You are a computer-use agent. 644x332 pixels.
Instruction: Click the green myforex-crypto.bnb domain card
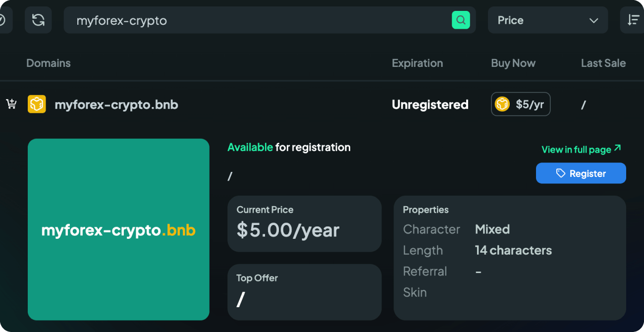pos(118,229)
